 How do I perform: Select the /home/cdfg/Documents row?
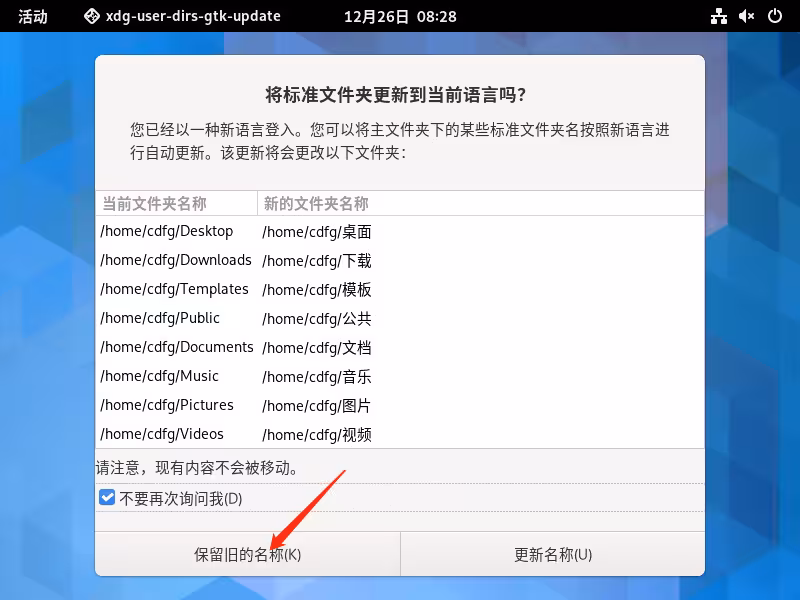click(400, 347)
